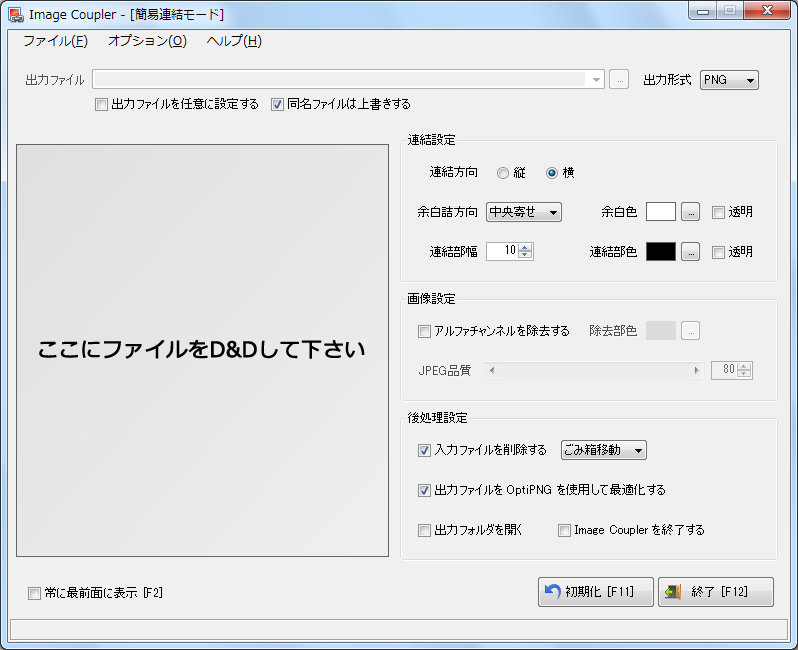798x650 pixels.
Task: Select the 縦 vertical direction radio button
Action: pyautogui.click(x=503, y=173)
